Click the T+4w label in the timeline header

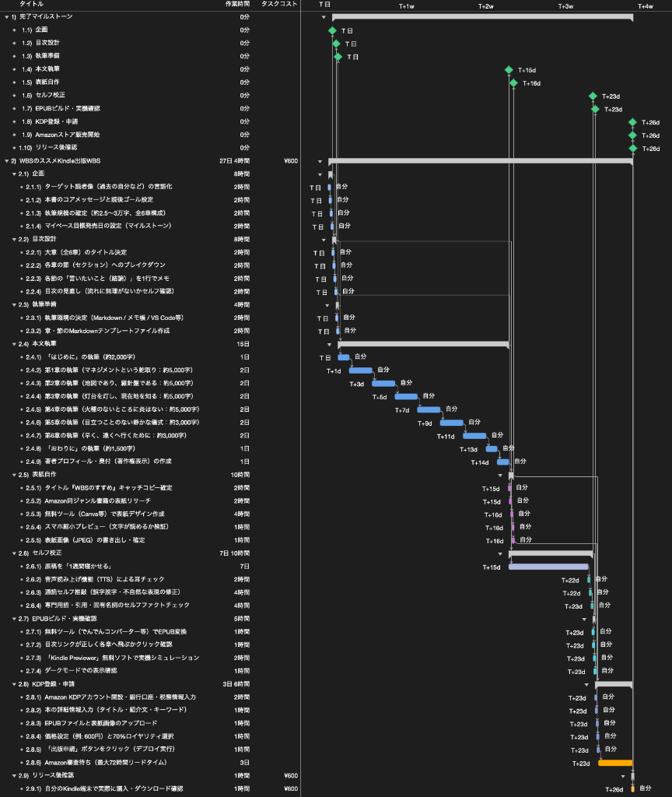pyautogui.click(x=646, y=6)
